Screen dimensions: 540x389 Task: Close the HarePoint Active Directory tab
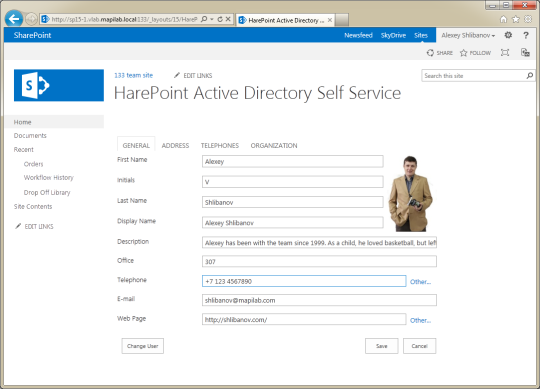pos(330,20)
